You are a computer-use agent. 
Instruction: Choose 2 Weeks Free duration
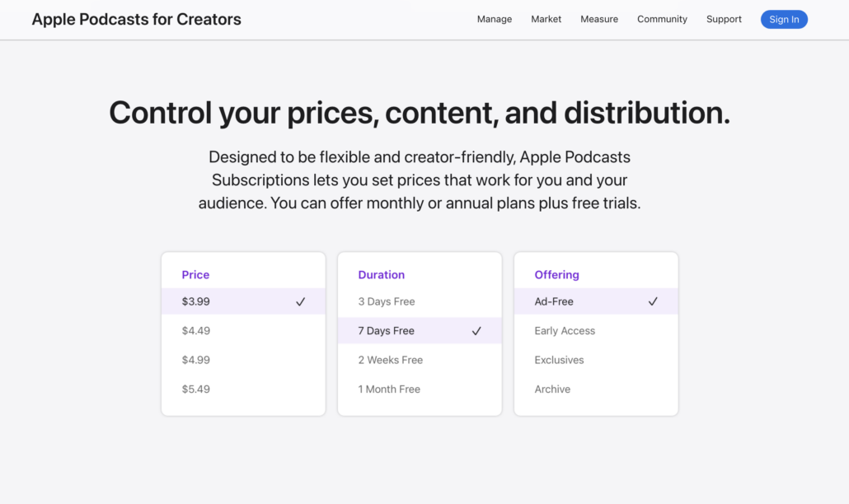[x=390, y=360]
